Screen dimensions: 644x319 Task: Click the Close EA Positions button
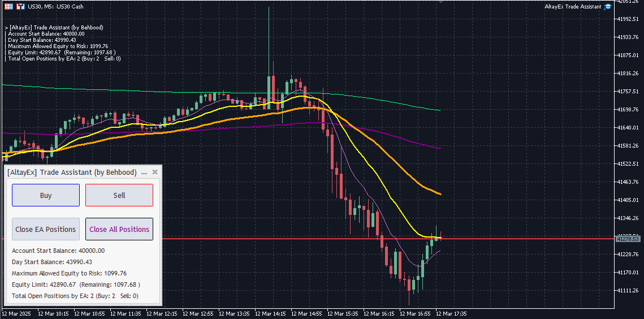46,229
